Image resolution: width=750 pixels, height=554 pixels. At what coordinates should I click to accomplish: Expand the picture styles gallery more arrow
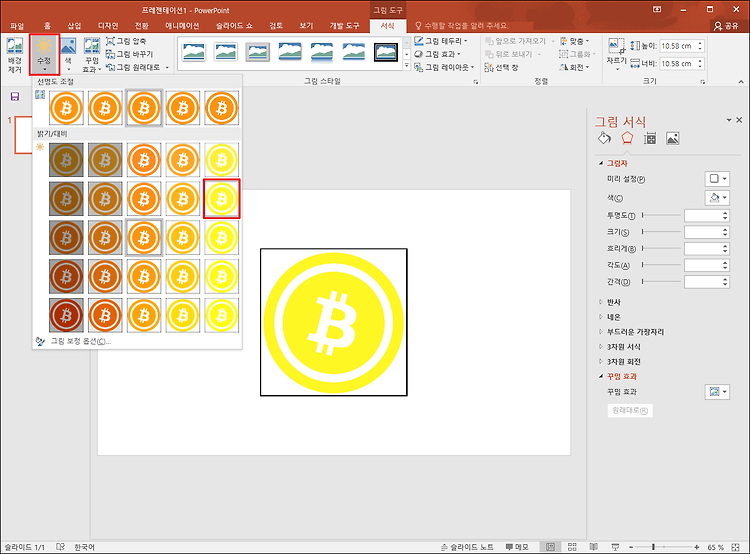point(407,66)
